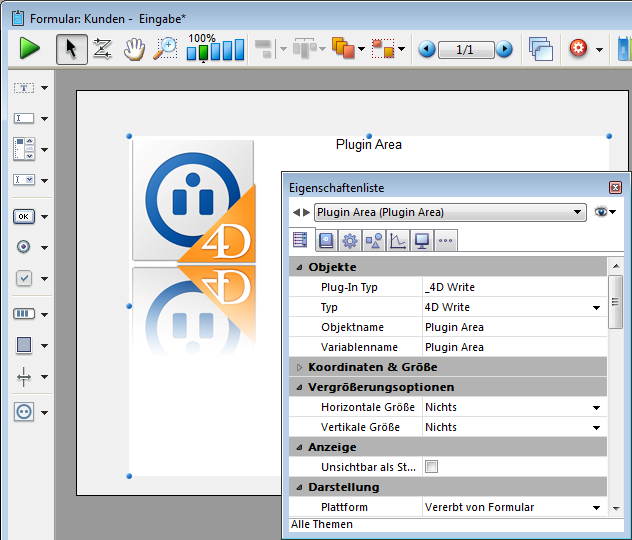Screen dimensions: 632x540
Task: Open the Typ 4D Write dropdown
Action: (597, 307)
